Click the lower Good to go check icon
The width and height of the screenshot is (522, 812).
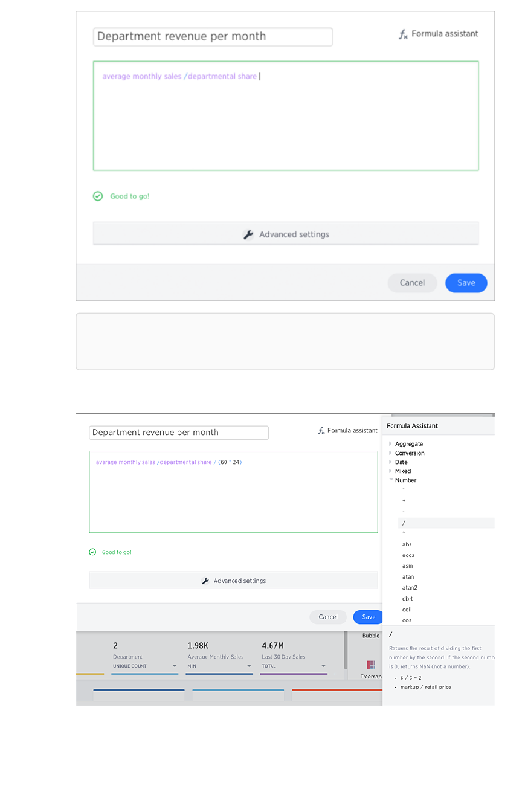click(92, 552)
